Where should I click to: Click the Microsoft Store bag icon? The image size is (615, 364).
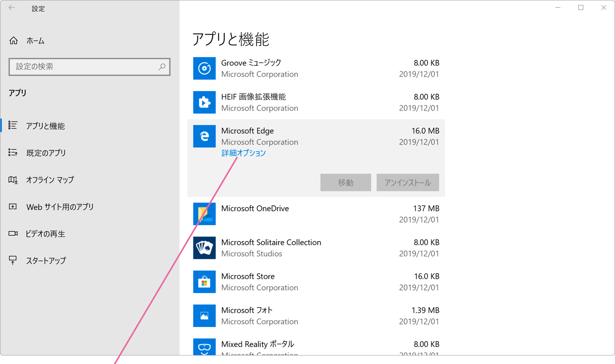point(204,282)
